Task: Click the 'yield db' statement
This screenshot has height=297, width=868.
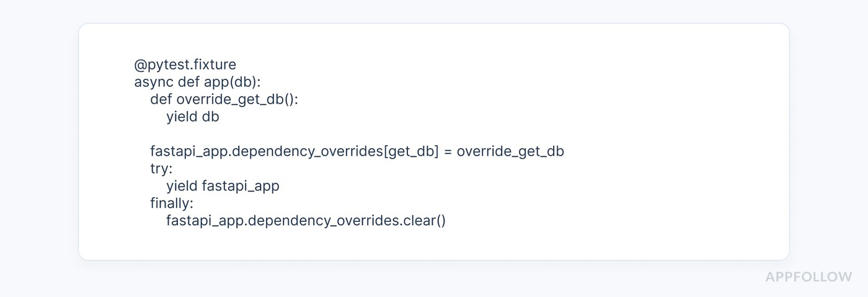Action: point(193,117)
